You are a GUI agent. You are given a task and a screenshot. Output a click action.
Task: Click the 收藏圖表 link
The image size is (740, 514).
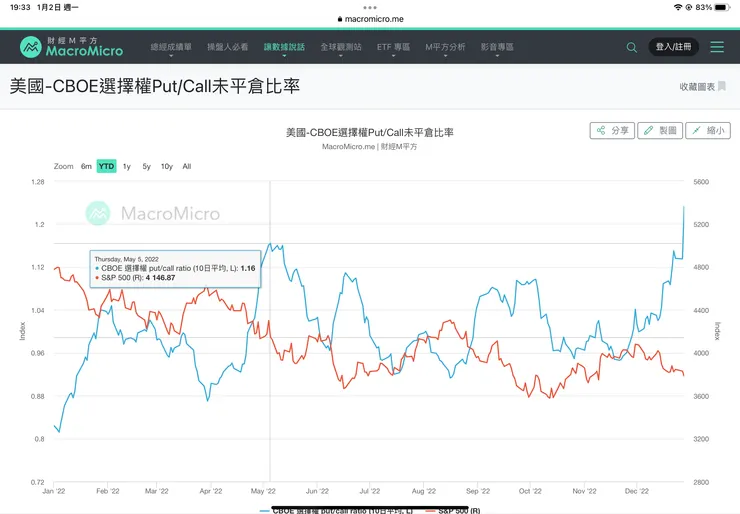[697, 86]
